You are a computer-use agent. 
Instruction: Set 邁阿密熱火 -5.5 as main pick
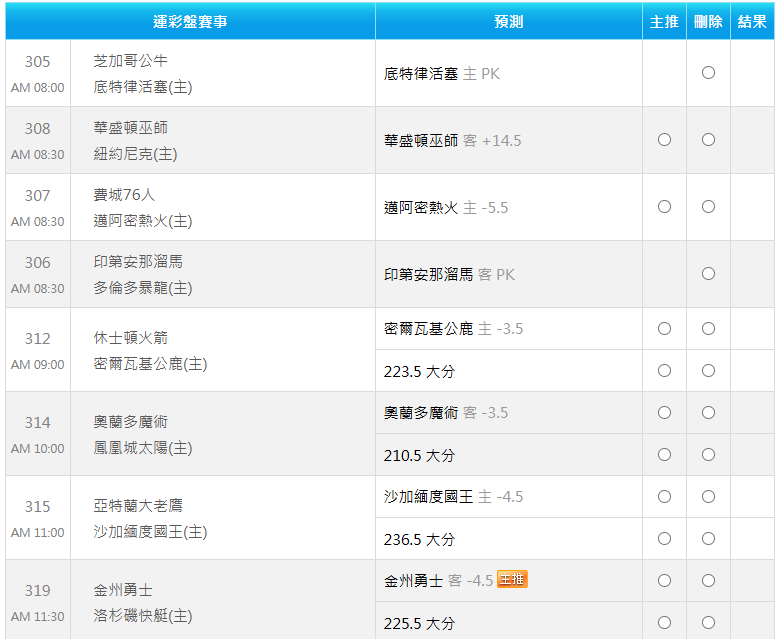pos(664,207)
